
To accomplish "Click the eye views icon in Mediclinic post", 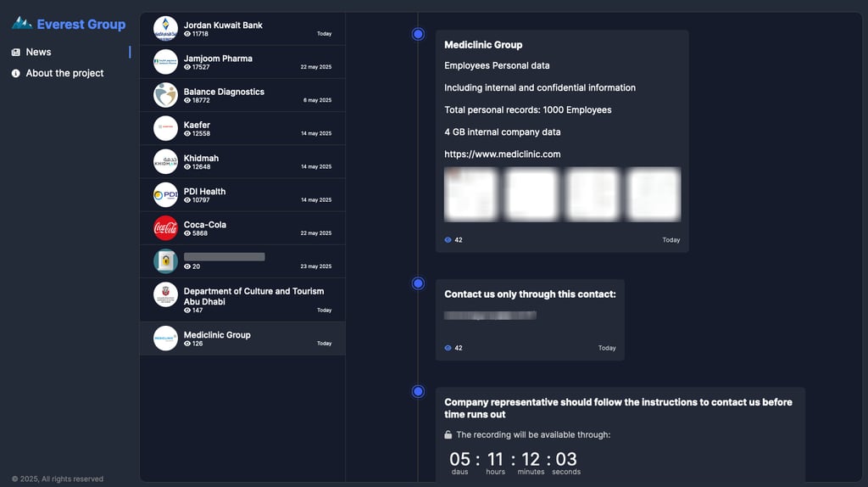I will click(x=448, y=240).
